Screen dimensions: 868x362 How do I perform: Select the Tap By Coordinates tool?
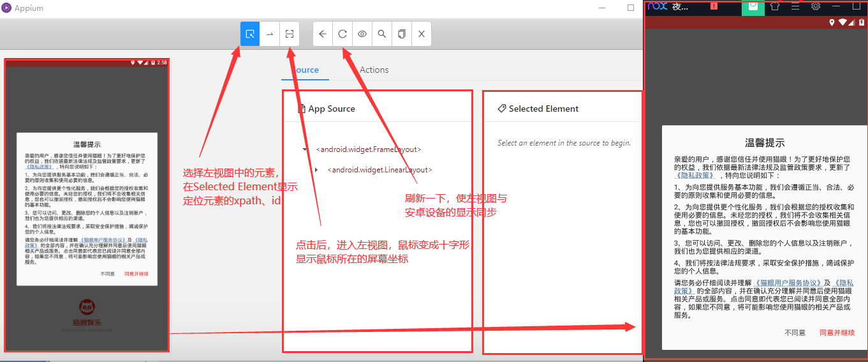tap(290, 34)
